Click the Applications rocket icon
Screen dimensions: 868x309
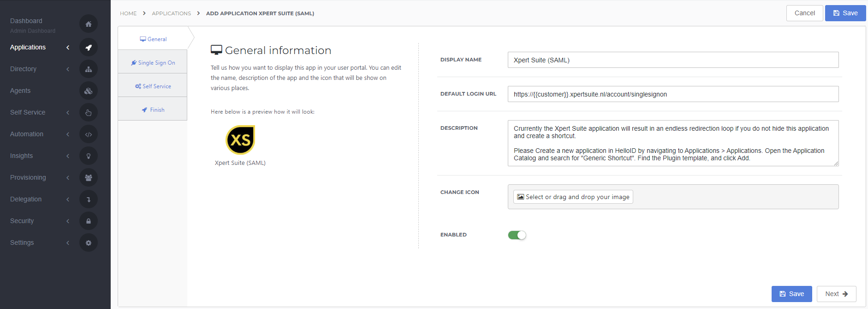pyautogui.click(x=88, y=47)
